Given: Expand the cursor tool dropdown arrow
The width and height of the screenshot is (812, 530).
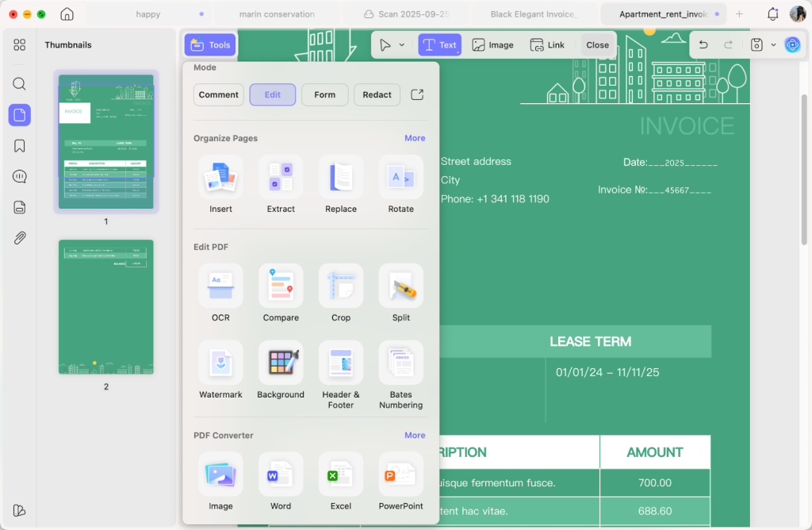Looking at the screenshot, I should tap(402, 45).
